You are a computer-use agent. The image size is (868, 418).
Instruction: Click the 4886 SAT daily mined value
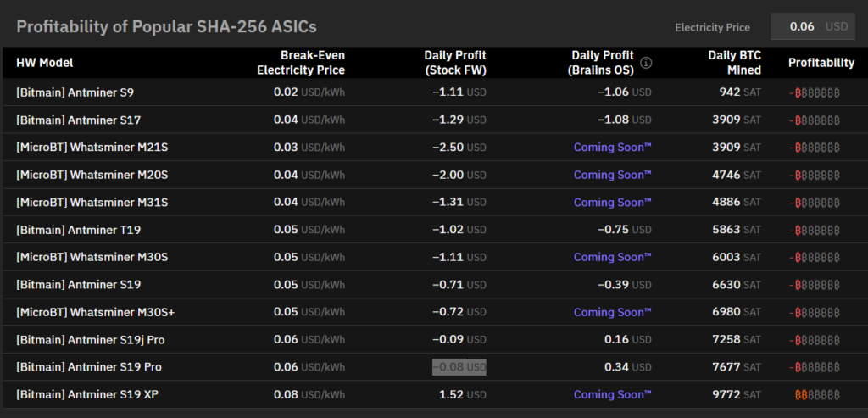coord(737,203)
